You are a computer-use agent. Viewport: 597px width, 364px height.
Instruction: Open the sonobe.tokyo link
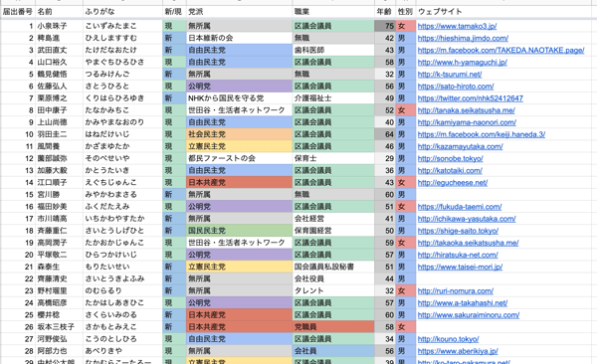click(451, 158)
